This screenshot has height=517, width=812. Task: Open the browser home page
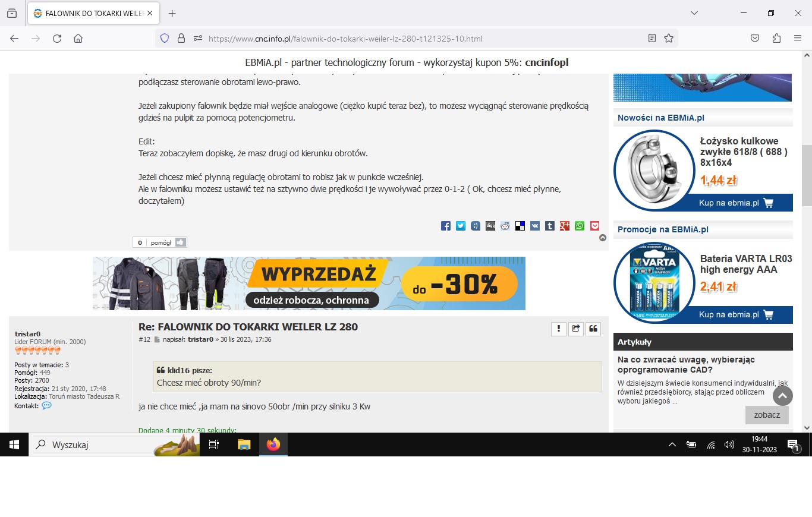[x=78, y=39]
